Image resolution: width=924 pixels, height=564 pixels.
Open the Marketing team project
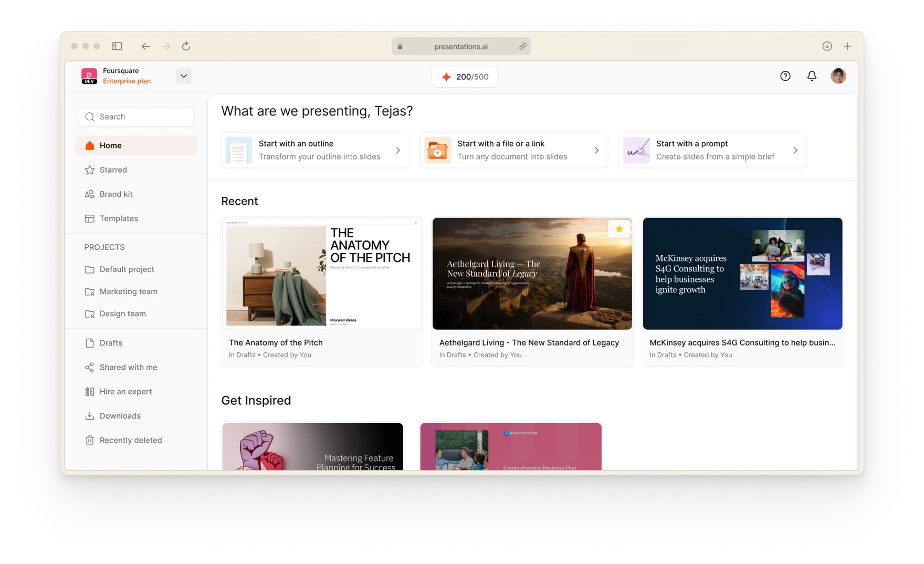pyautogui.click(x=136, y=291)
